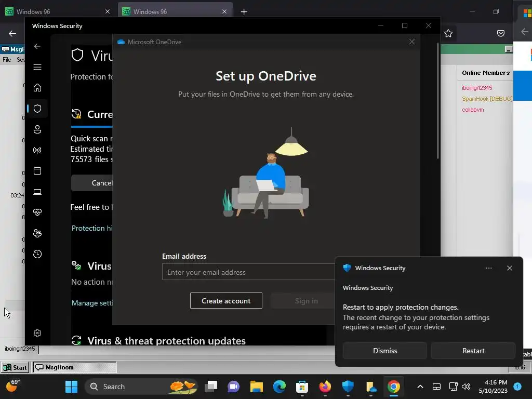Viewport: 532px width, 399px height.
Task: Open Manage settings link
Action: [x=92, y=303]
